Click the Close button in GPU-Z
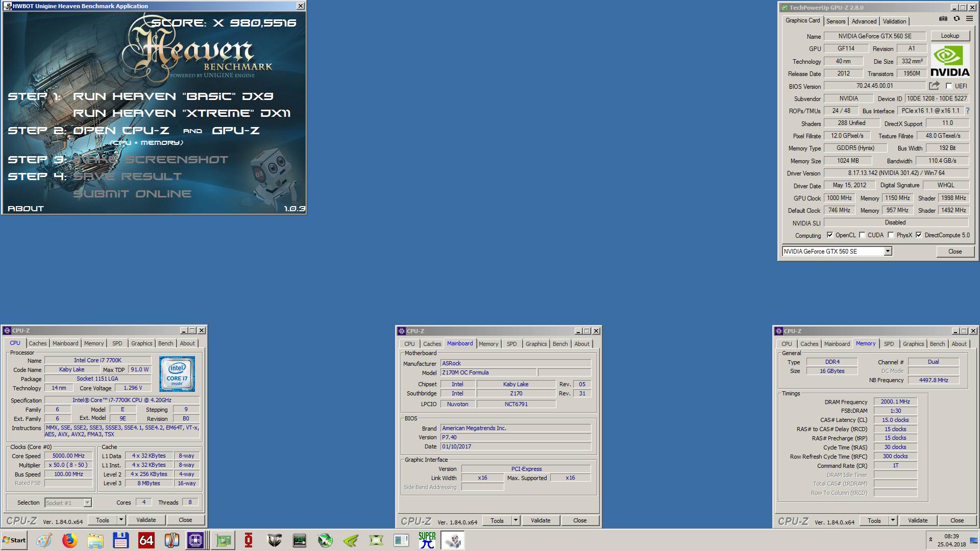This screenshot has height=551, width=980. (955, 252)
